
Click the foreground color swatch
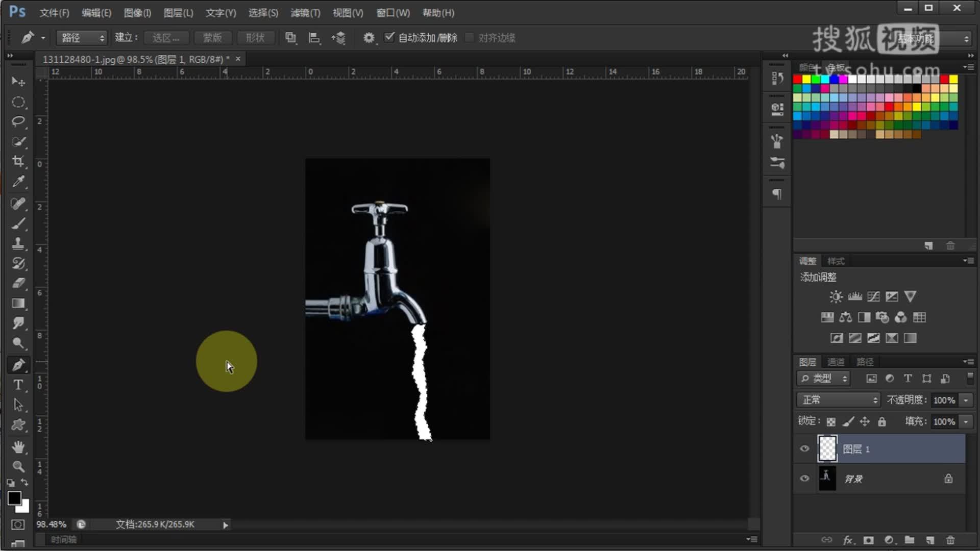coord(14,498)
